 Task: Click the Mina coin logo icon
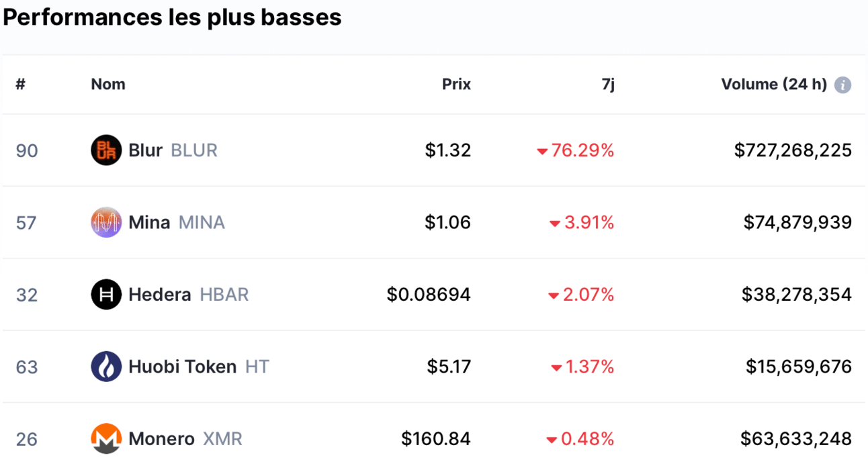[106, 222]
